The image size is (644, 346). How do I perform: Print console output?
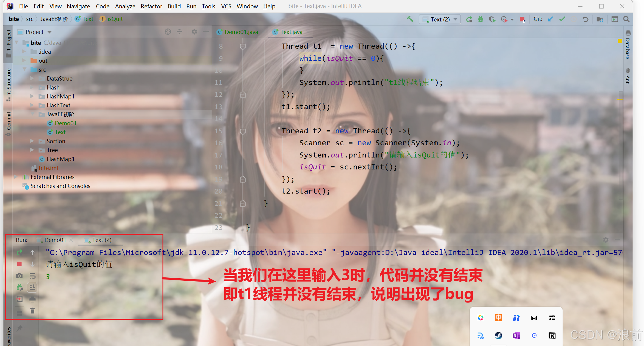tap(32, 299)
